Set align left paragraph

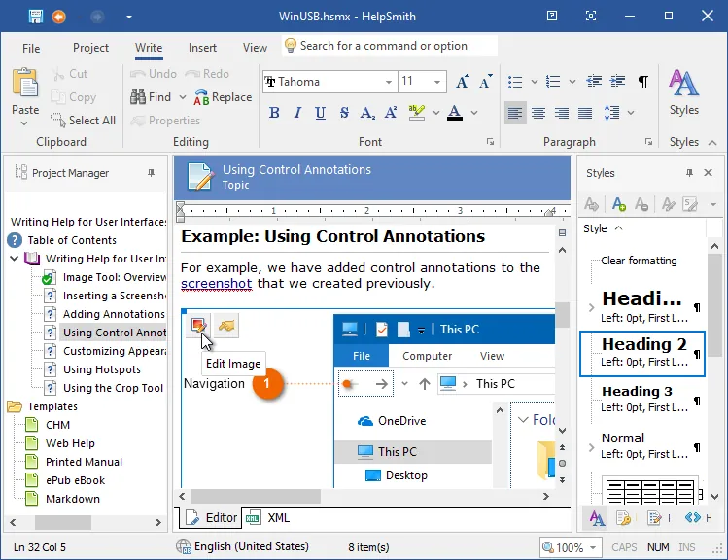point(515,113)
